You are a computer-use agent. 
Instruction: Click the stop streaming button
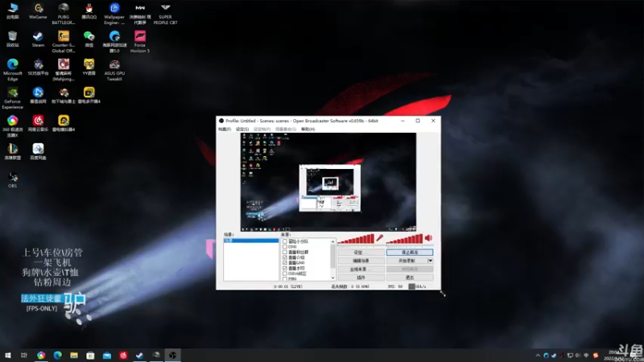tap(410, 253)
